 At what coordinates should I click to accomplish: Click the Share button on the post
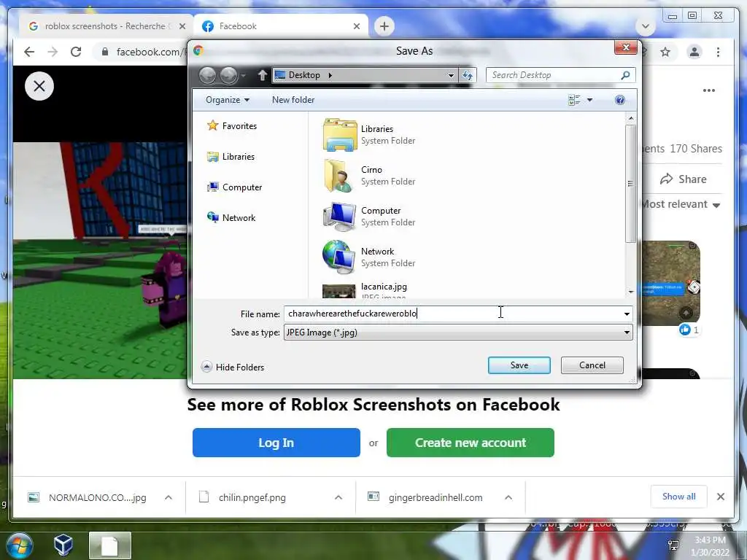683,179
